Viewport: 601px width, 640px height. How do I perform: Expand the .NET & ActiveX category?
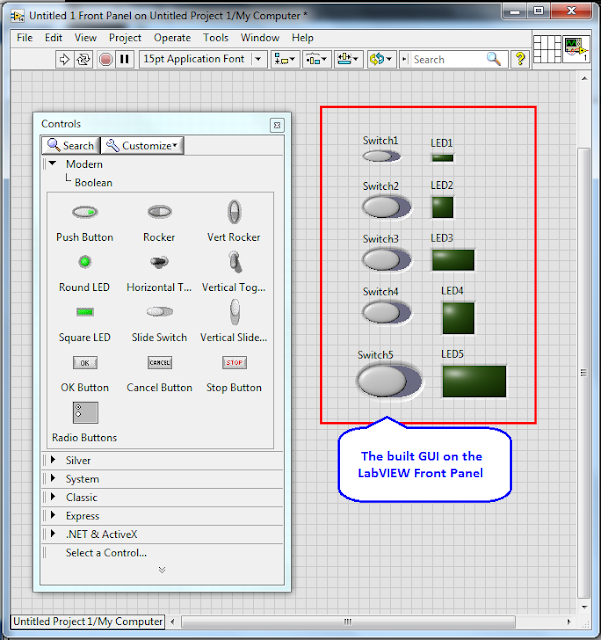tap(53, 533)
